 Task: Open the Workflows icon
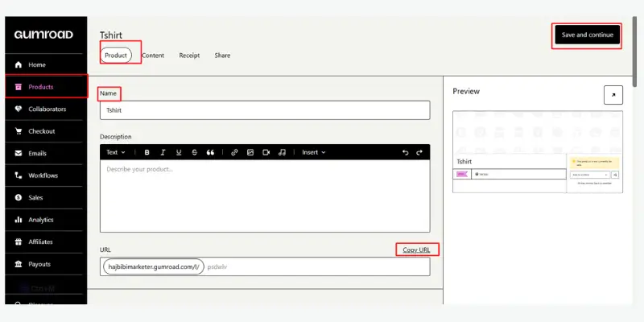click(x=18, y=175)
